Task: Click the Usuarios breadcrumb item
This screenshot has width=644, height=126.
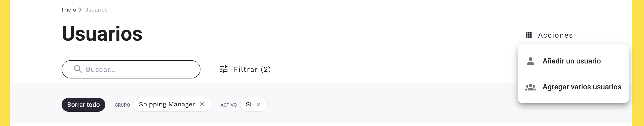Action: coord(96,10)
